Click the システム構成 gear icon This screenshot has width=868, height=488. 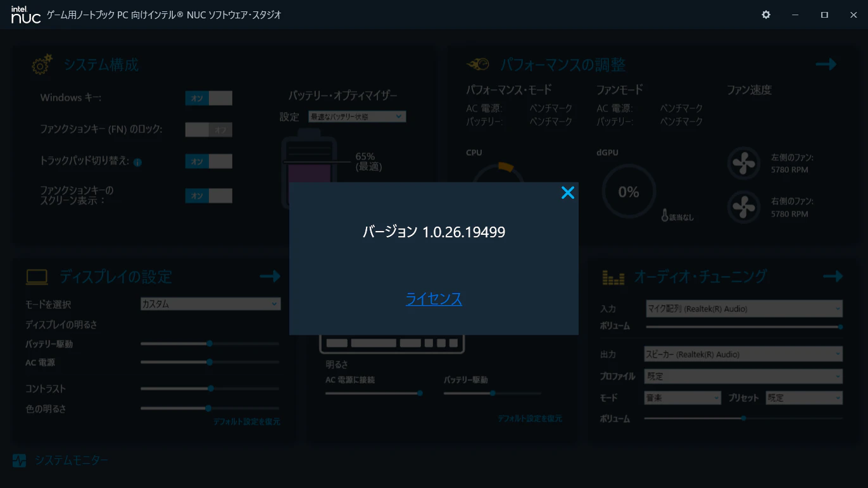tap(42, 65)
